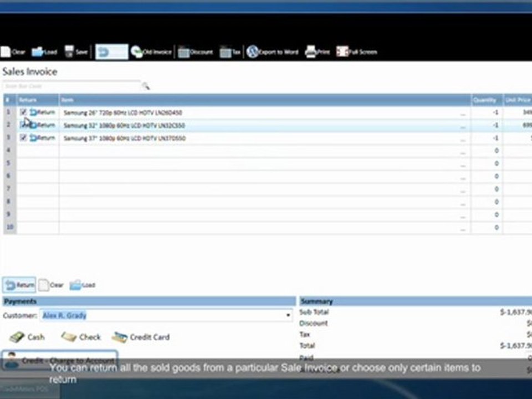The image size is (532, 399).
Task: Click the Return button above the Payments section
Action: click(x=19, y=285)
